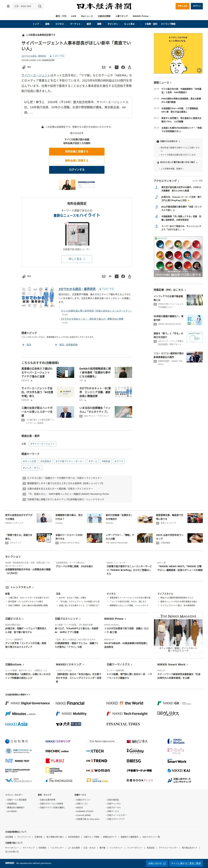208x868 pixels.
Task: Open the NIKKEI Mobility logo link
Action: [x=71, y=714]
